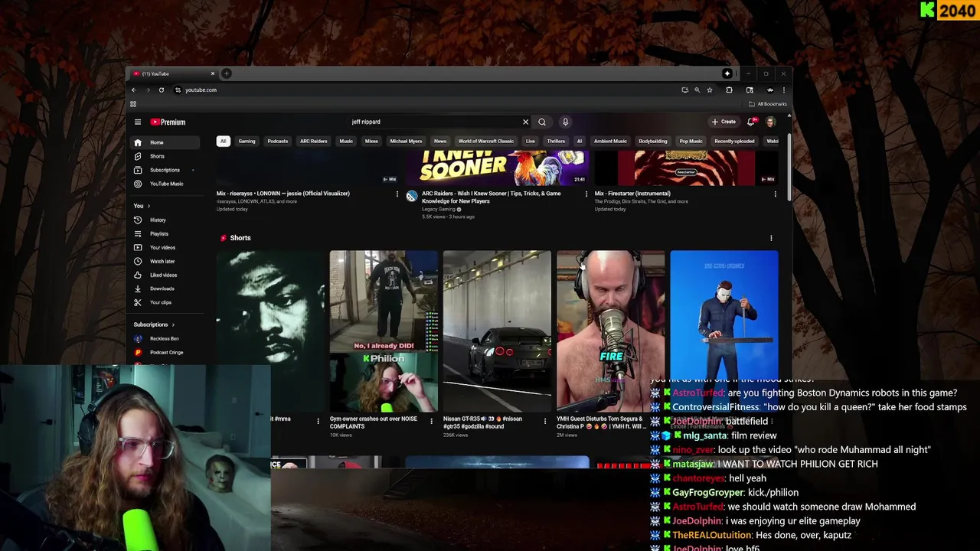
Task: Clear the search box with the X
Action: point(525,122)
